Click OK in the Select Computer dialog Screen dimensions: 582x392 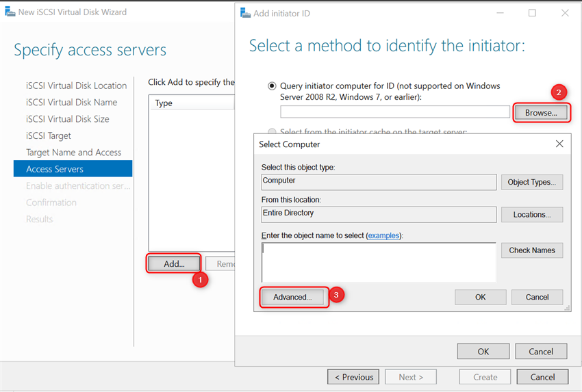480,297
